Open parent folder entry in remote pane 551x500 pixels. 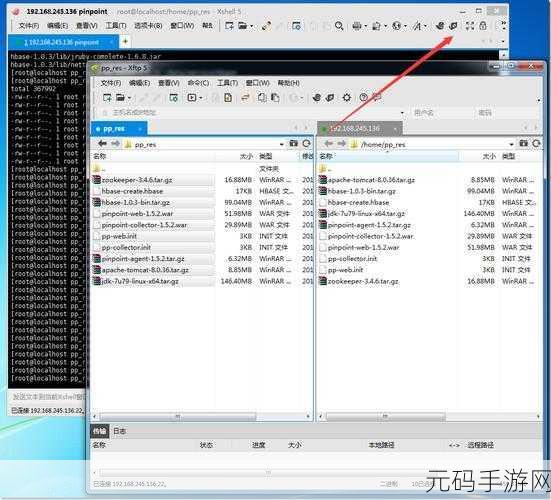pyautogui.click(x=325, y=169)
